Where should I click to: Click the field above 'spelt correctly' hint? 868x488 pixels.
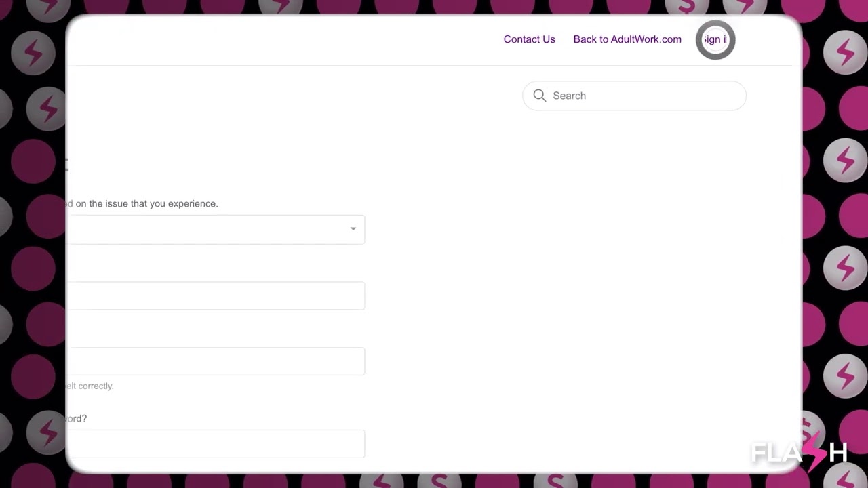(x=216, y=361)
